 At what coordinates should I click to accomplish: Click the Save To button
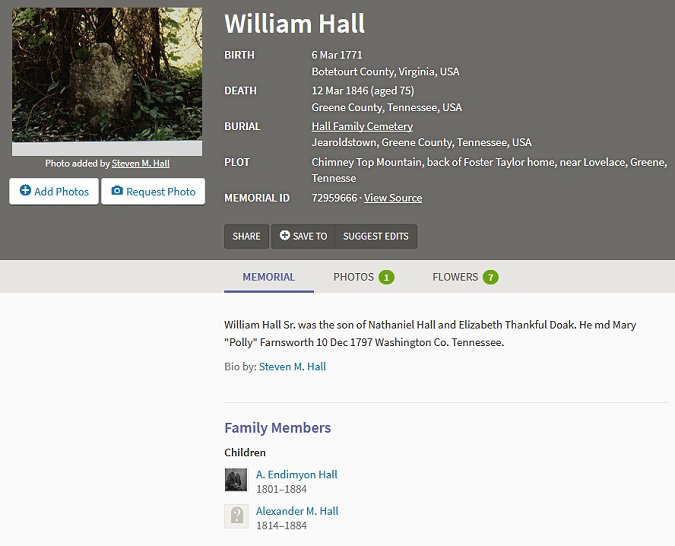pos(303,236)
